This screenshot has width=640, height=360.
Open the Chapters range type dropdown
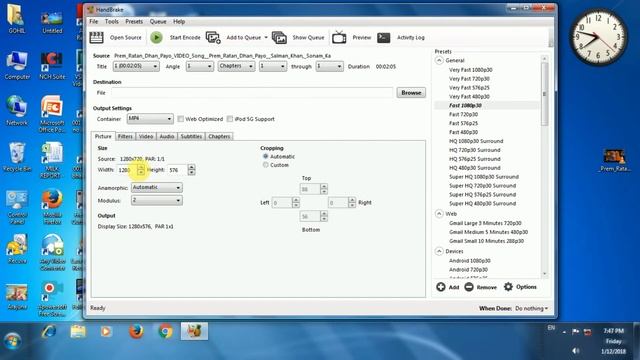(x=236, y=66)
